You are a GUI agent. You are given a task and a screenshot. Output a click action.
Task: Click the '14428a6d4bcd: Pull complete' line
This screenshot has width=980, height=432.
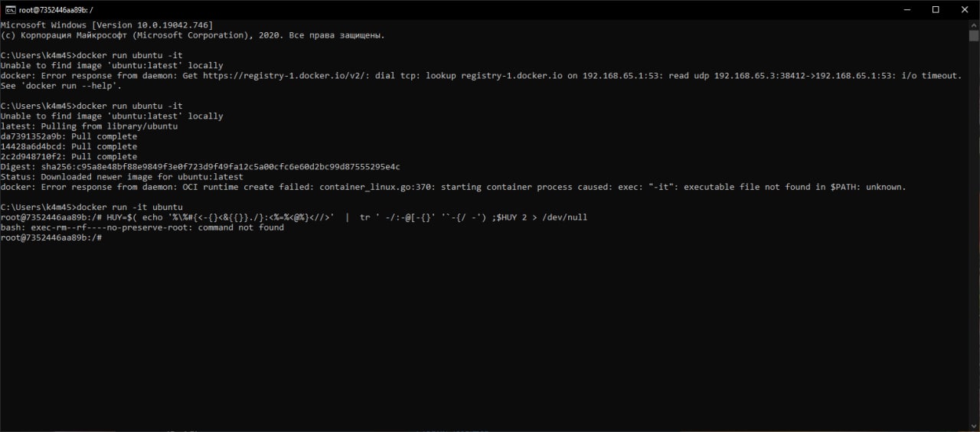[x=69, y=146]
